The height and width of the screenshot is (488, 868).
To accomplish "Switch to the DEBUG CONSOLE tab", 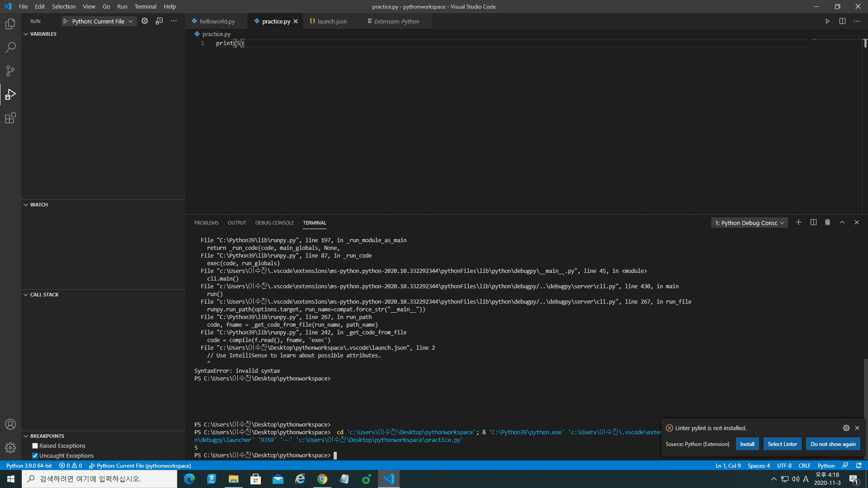I will coord(274,223).
